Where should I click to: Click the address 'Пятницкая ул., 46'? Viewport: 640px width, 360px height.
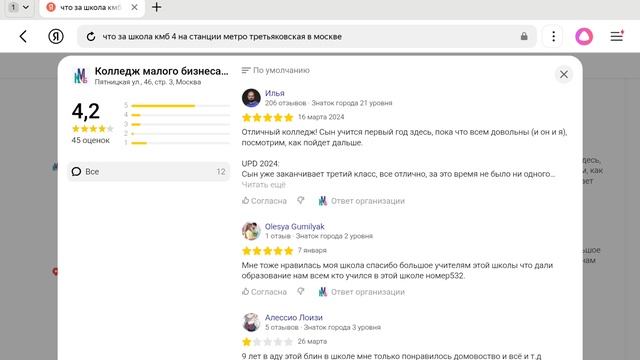[x=148, y=82]
